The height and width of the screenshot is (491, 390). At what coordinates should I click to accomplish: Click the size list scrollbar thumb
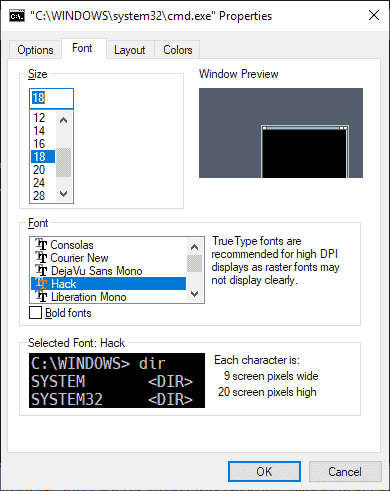[63, 162]
